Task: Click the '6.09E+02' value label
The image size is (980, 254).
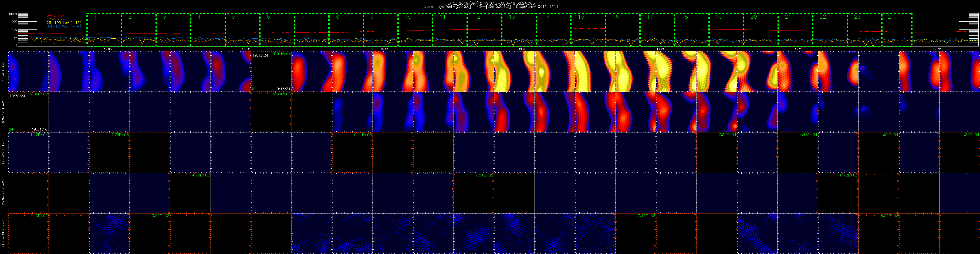Action: pos(890,216)
